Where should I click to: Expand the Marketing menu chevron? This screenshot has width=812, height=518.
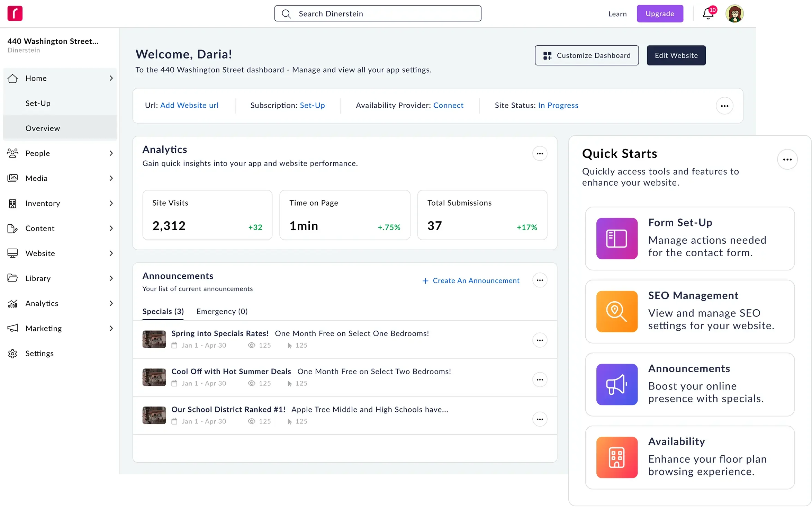point(111,328)
